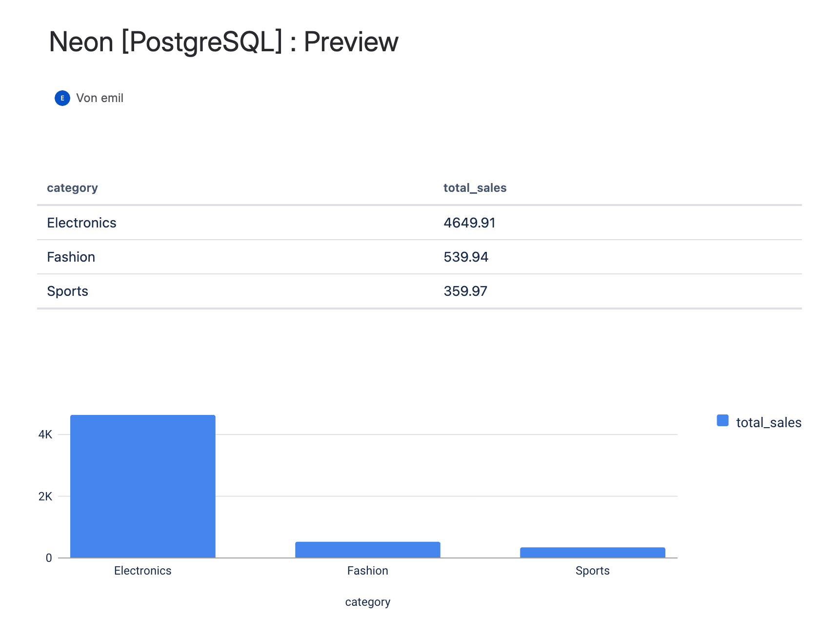Click the blue total_sales legend swatch
The image size is (840, 619).
point(722,421)
